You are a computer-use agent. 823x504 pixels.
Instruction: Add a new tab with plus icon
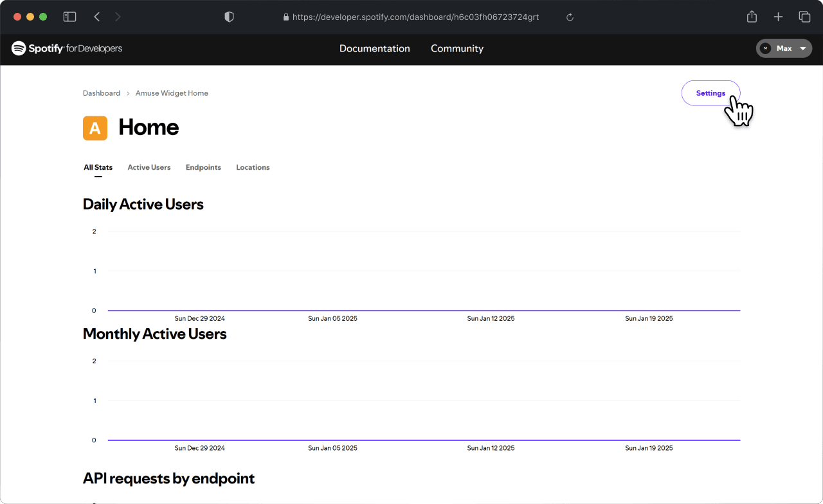click(x=778, y=17)
